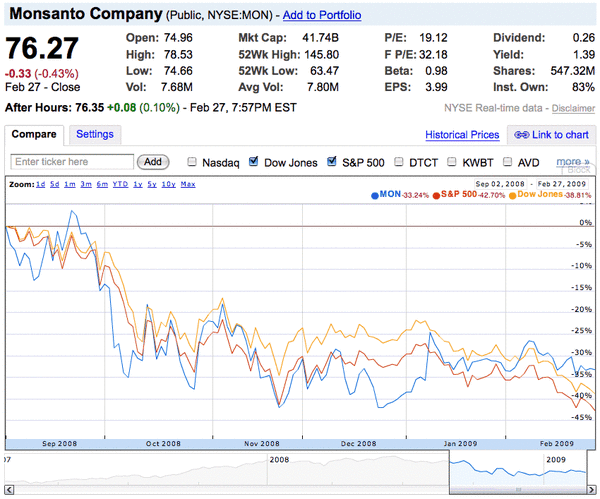Image resolution: width=600 pixels, height=499 pixels.
Task: Set chart zoom to 5y
Action: click(152, 184)
